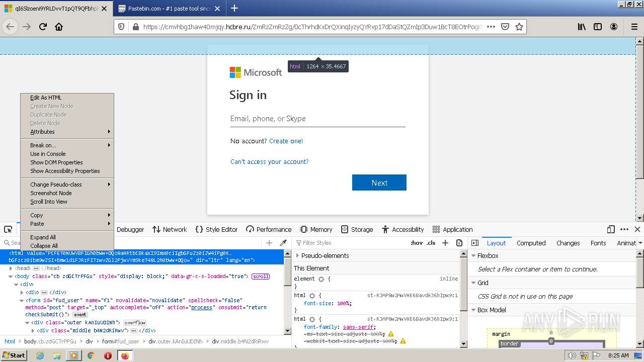This screenshot has height=362, width=644.
Task: Expand the head element node
Action: [11, 268]
